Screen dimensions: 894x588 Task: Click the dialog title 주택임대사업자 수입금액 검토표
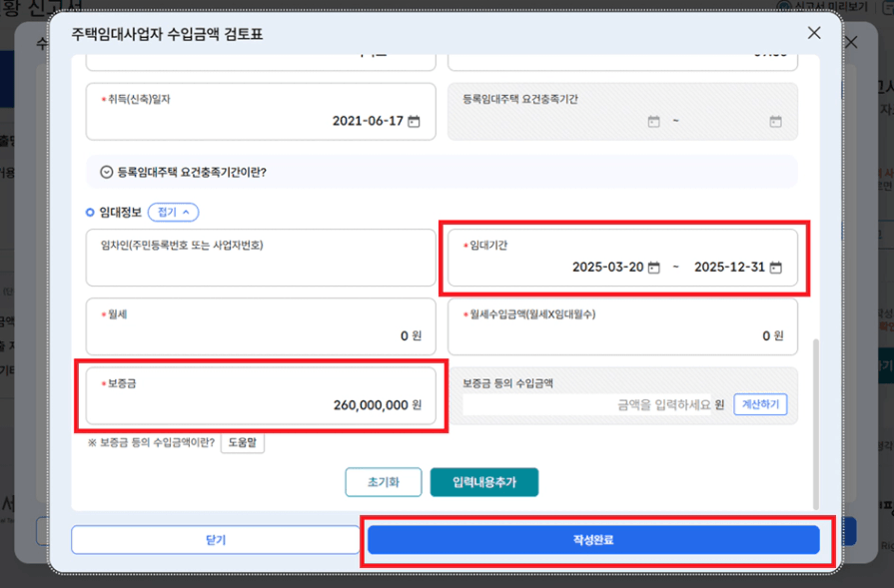coord(167,34)
